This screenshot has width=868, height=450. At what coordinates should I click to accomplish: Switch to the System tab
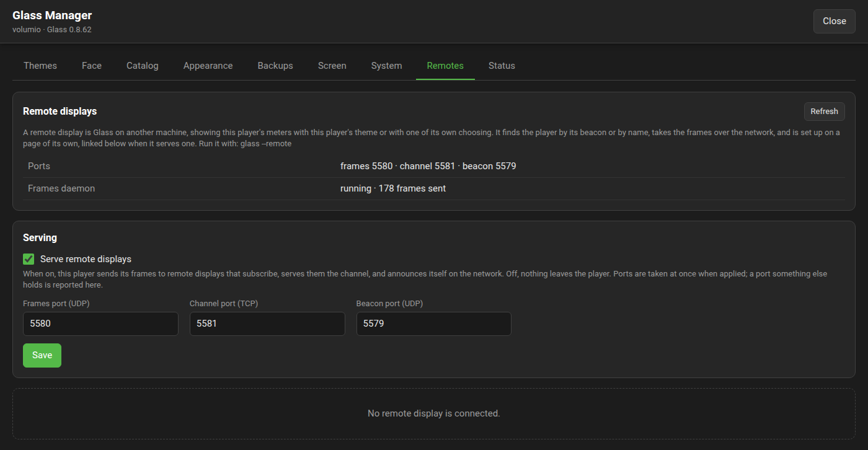click(x=387, y=66)
